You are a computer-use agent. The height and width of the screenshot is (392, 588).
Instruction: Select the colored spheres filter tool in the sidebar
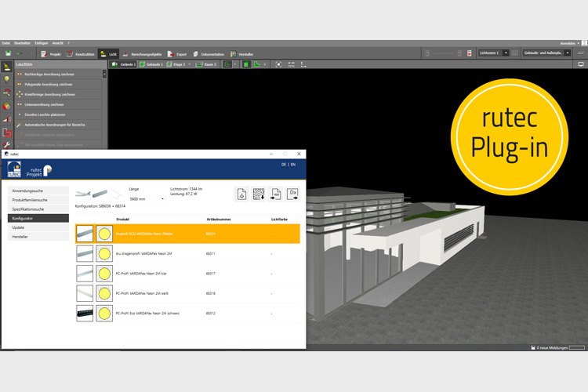coord(7,106)
